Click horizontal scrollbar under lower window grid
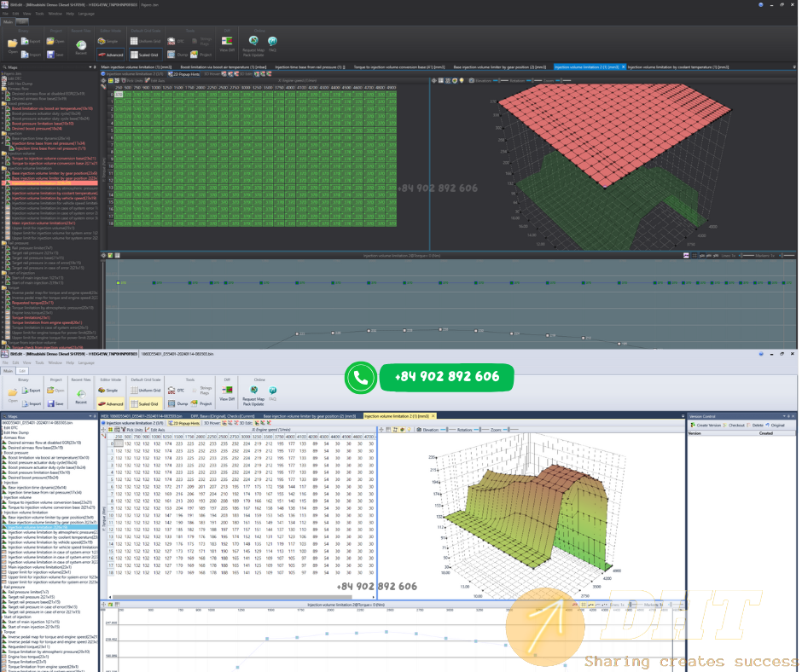The image size is (802, 672). (x=233, y=596)
